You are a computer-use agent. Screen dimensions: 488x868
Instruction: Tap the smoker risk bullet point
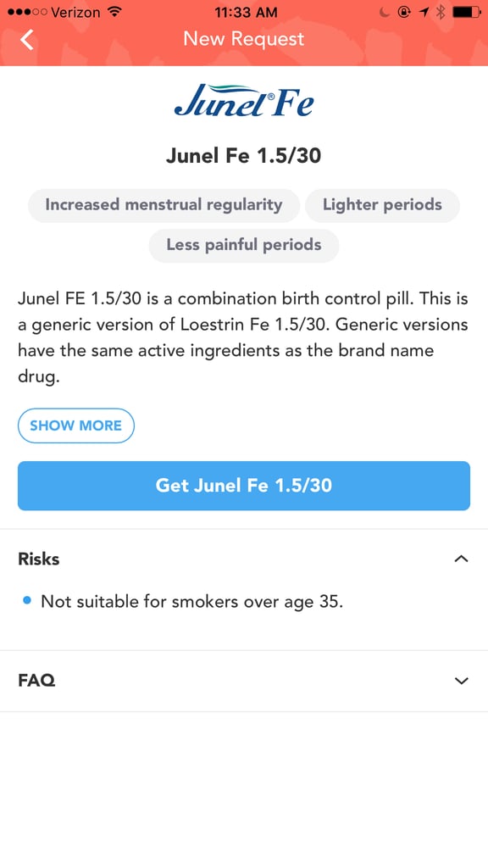point(191,600)
